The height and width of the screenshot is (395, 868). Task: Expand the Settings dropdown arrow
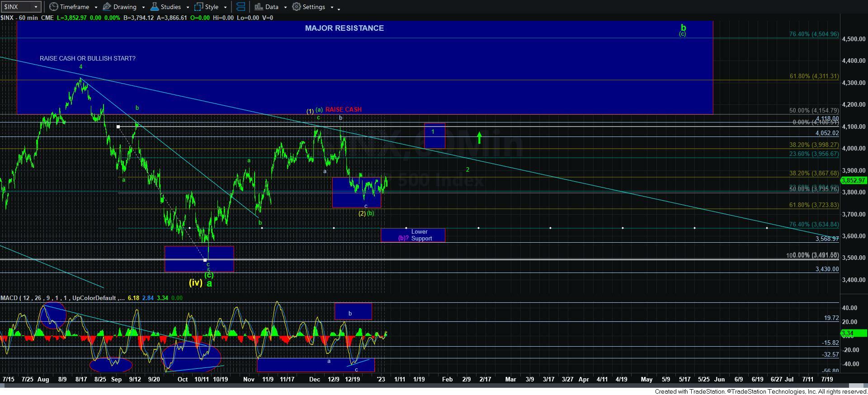[x=332, y=7]
